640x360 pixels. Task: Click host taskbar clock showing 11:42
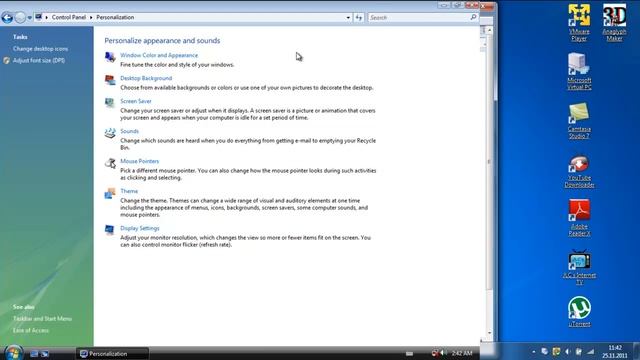(615, 351)
